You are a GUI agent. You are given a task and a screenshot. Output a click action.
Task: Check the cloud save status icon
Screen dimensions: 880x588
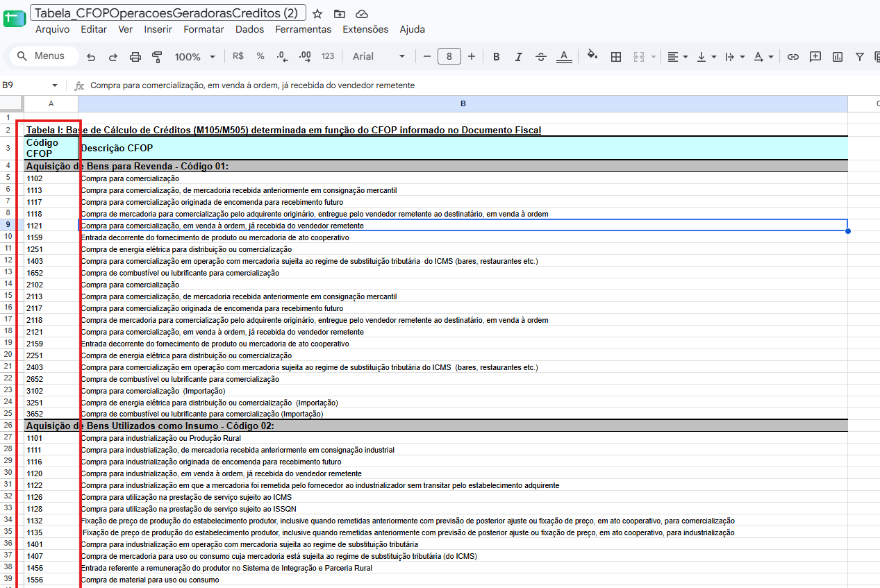(361, 13)
